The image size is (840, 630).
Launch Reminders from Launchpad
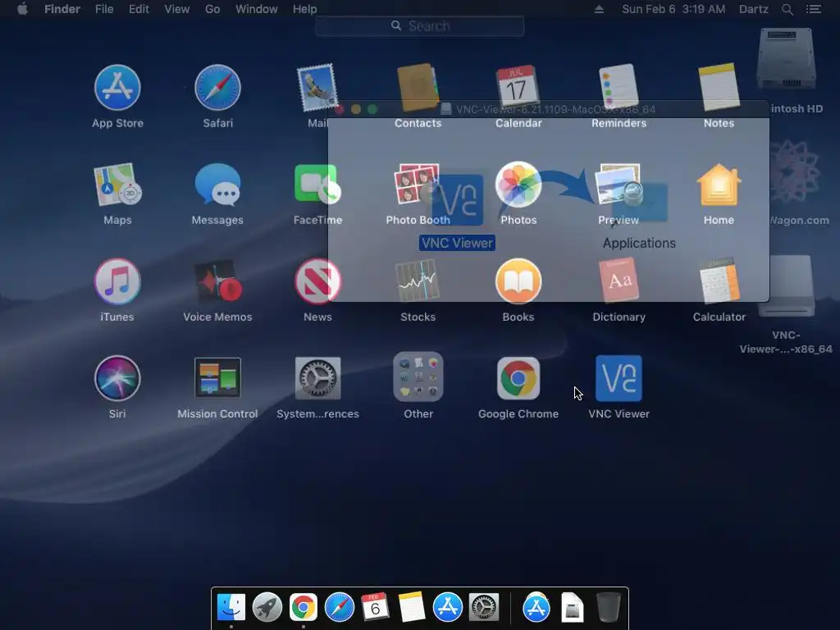(x=619, y=87)
